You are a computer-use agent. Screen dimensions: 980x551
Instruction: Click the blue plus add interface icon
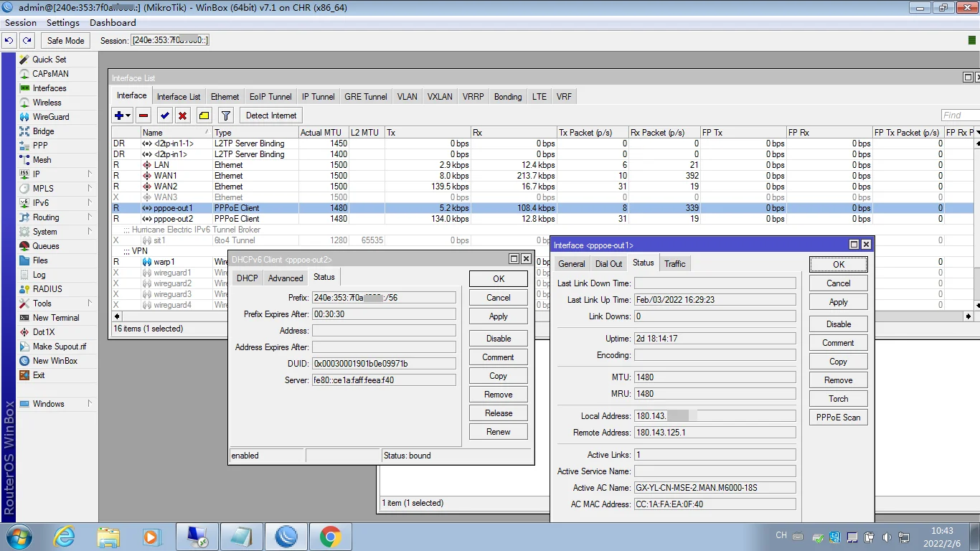coord(119,116)
